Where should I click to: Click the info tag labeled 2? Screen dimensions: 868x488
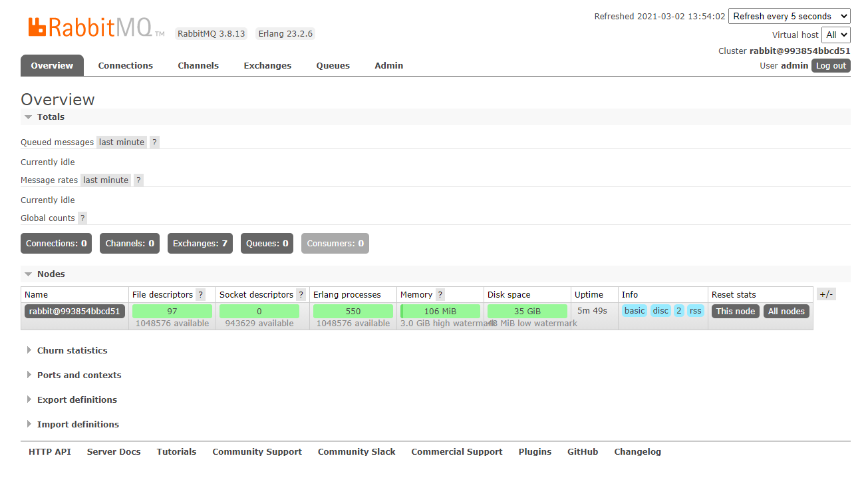click(x=678, y=310)
